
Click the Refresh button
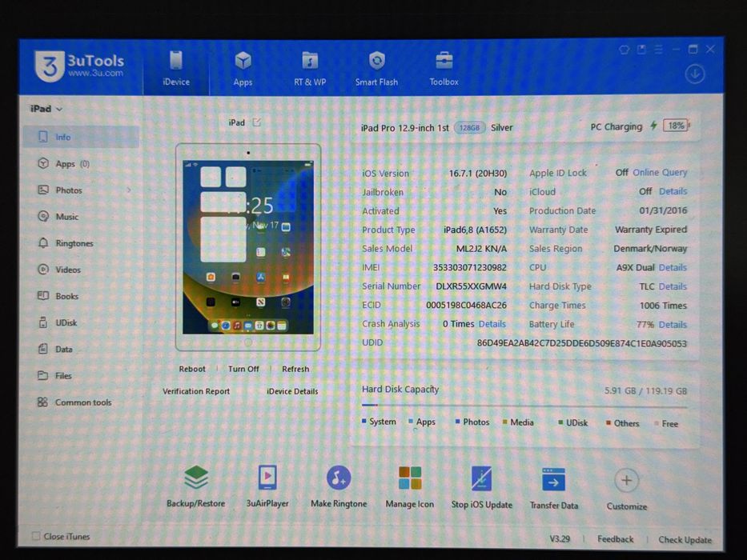[295, 369]
